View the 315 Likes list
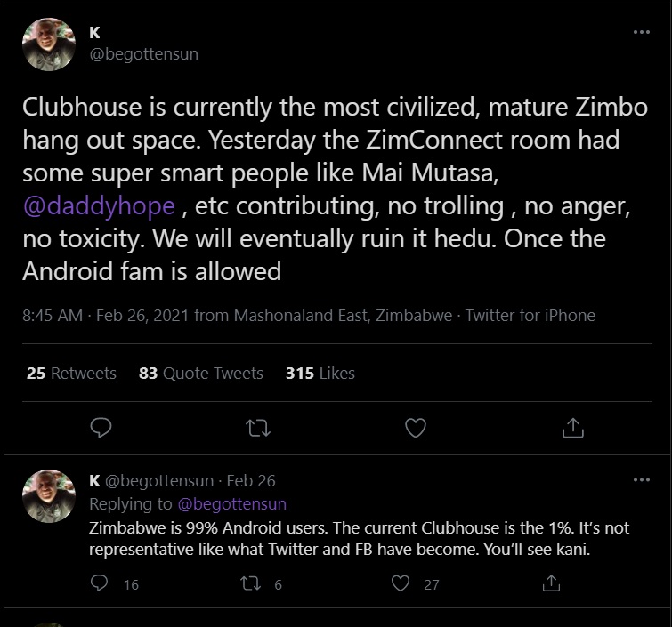 [320, 374]
